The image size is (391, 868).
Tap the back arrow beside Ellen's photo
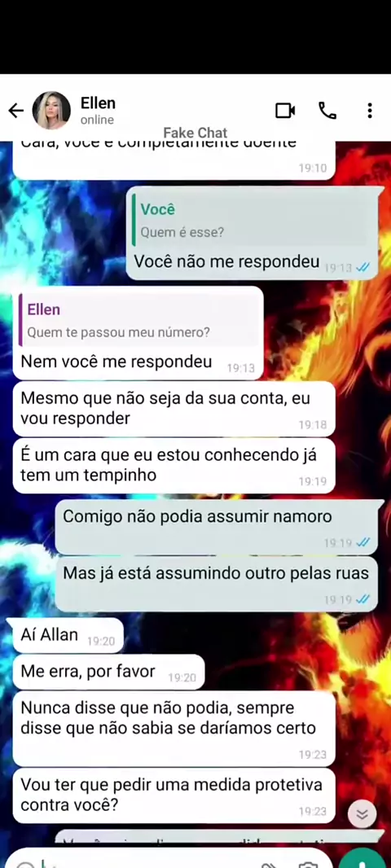coord(16,112)
